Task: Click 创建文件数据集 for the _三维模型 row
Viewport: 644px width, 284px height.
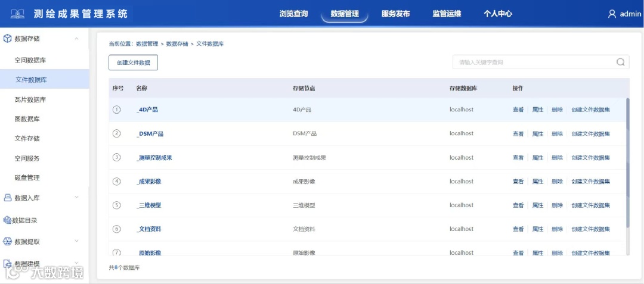Action: point(590,205)
